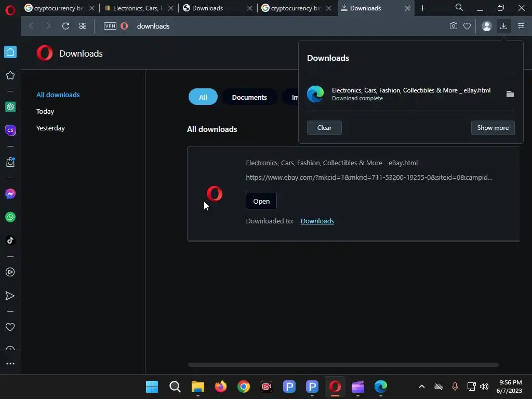Click Downloads page title with Opera logo
The height and width of the screenshot is (399, 532).
[x=70, y=54]
